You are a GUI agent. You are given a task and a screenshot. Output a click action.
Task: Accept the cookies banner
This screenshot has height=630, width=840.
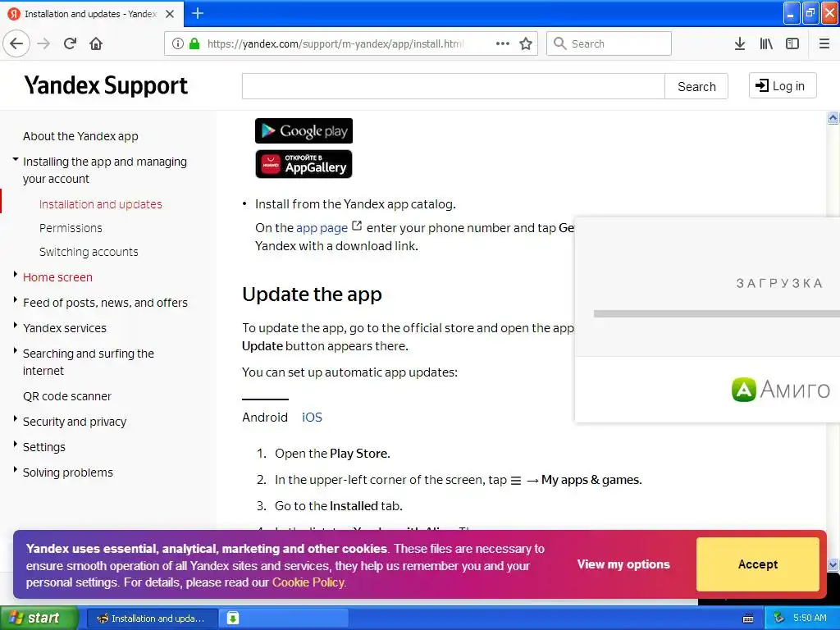[757, 564]
